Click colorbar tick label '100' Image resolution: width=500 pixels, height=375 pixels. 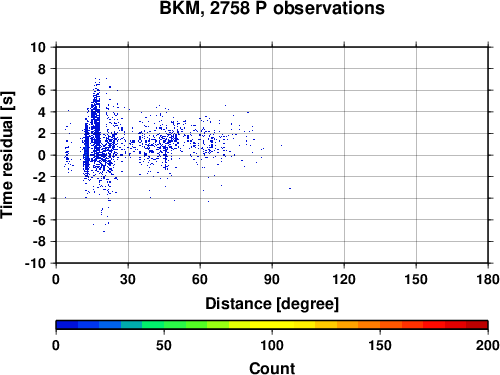(272, 345)
